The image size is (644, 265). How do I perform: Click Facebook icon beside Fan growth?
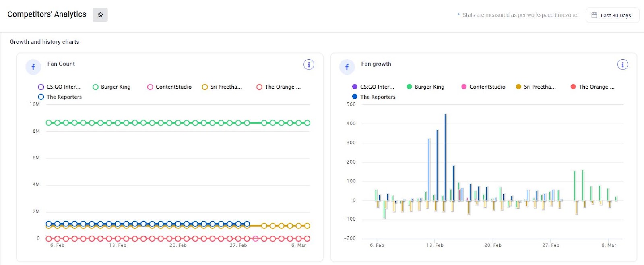click(347, 67)
